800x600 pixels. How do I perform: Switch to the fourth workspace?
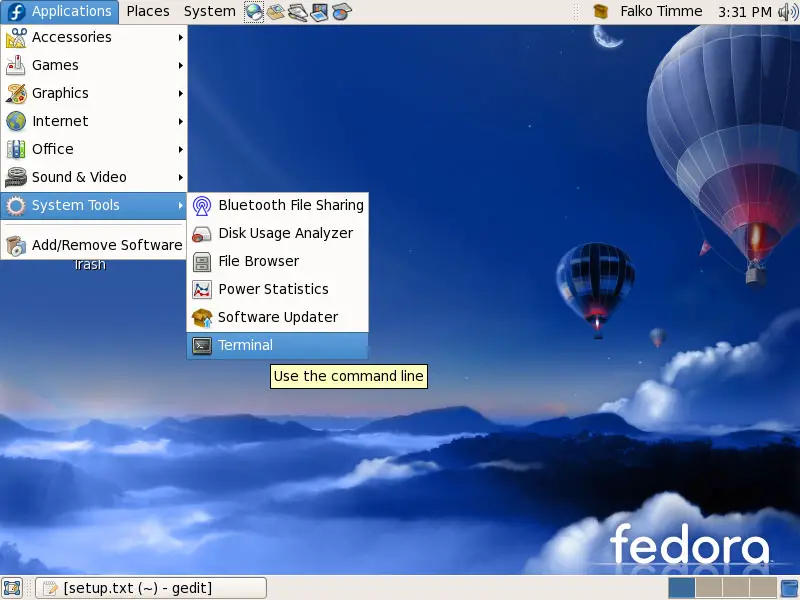(762, 588)
